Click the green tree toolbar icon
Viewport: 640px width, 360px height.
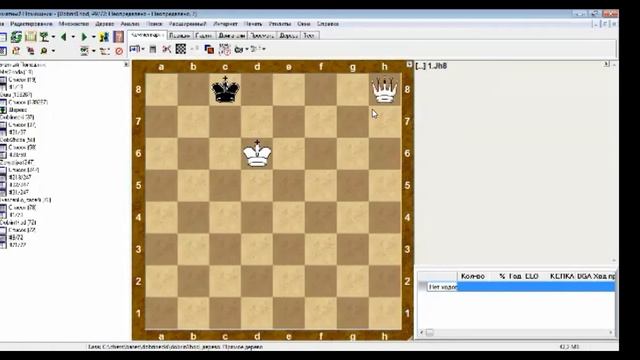click(x=44, y=37)
